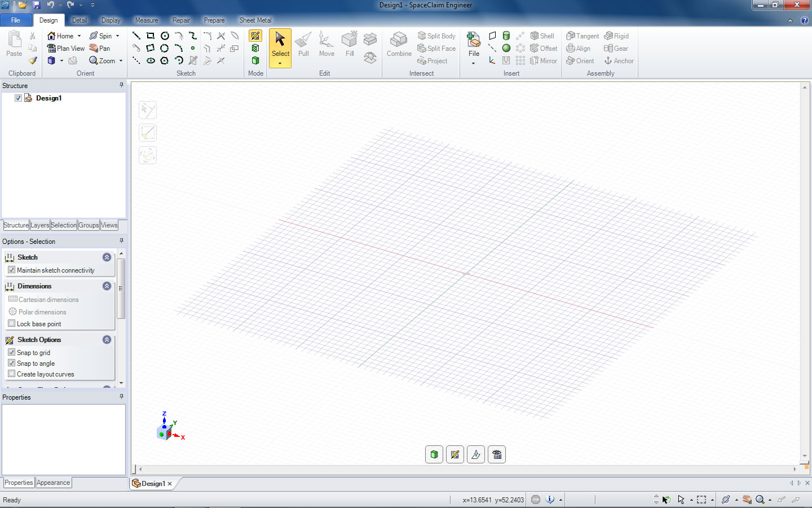Click the stop icon in status bar
This screenshot has width=812, height=508.
coord(536,500)
